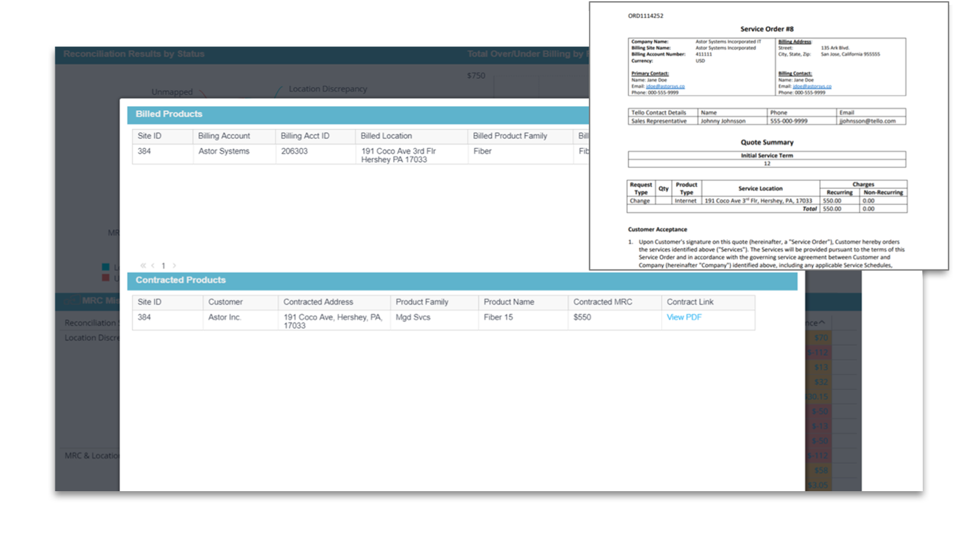The width and height of the screenshot is (980, 549).
Task: Click the MRC & Location row in background table
Action: (x=92, y=456)
